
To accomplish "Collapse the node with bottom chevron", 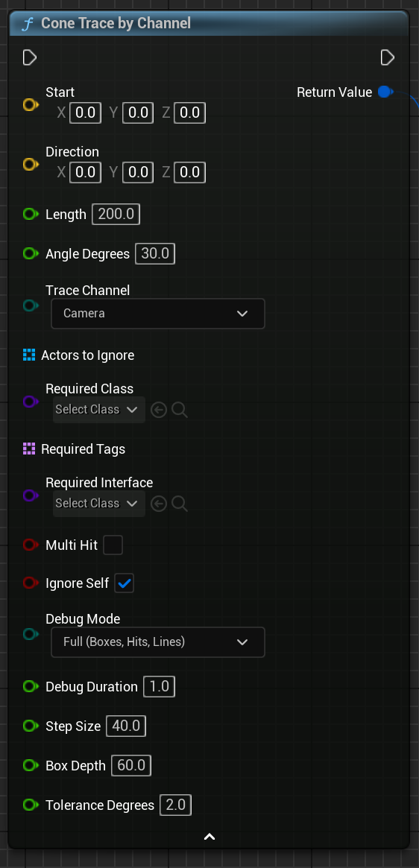I will coord(209,837).
